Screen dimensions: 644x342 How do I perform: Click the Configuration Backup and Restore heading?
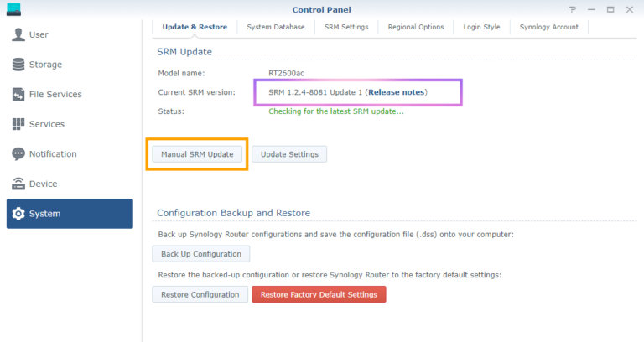coord(233,213)
